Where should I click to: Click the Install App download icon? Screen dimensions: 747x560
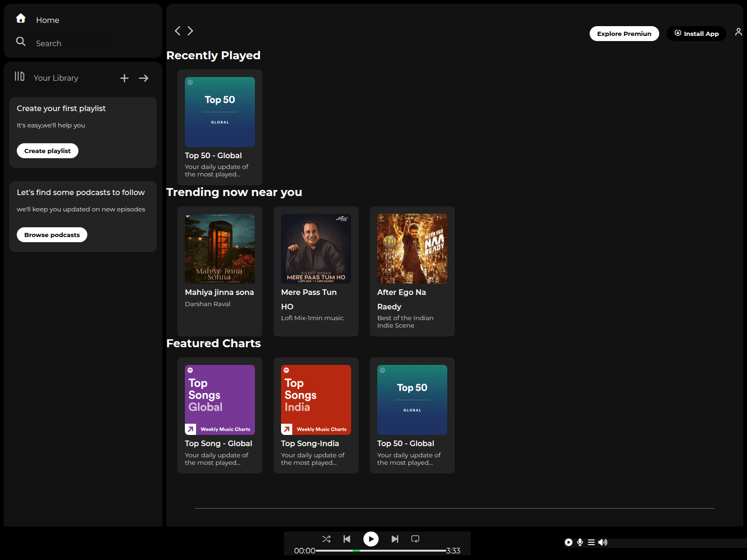[x=678, y=33]
